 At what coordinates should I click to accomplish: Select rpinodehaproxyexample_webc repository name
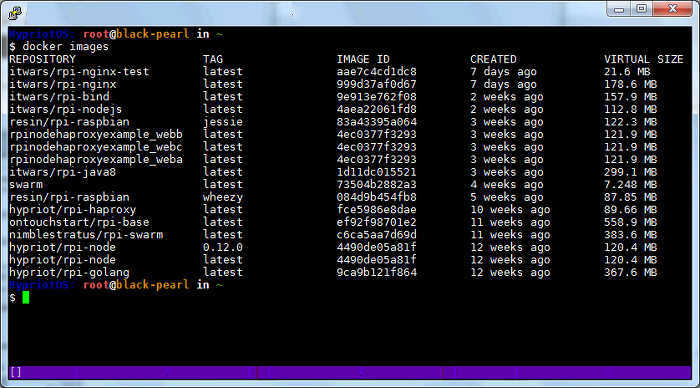(x=96, y=147)
